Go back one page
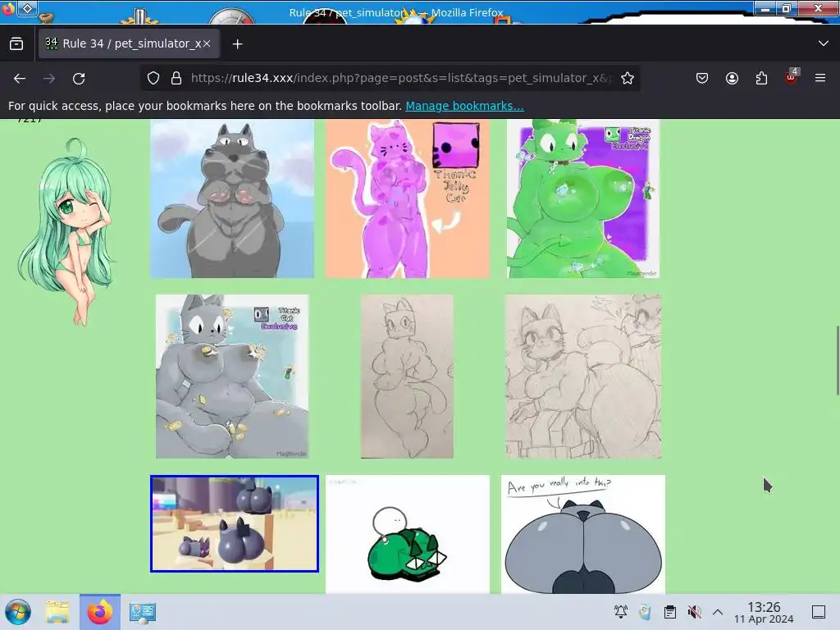This screenshot has height=630, width=840. [20, 79]
